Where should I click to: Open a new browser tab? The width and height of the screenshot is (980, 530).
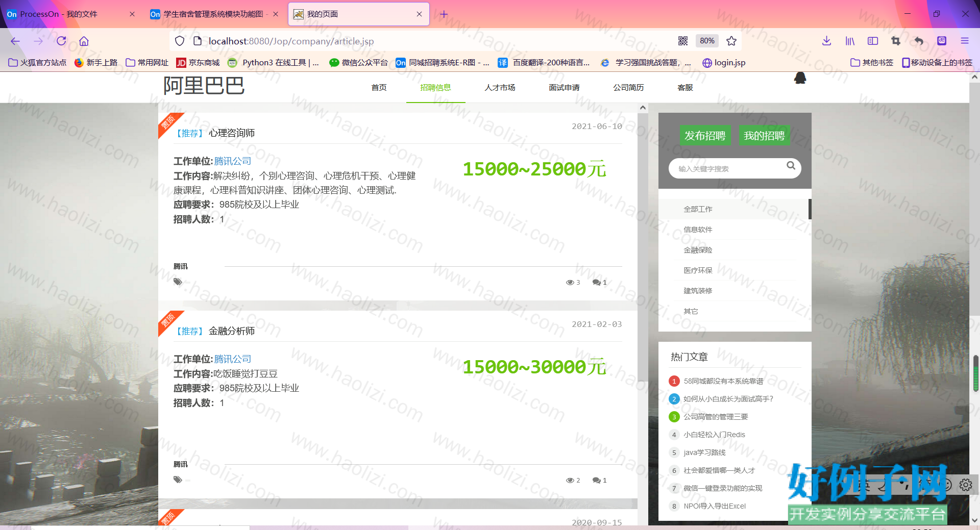(444, 14)
